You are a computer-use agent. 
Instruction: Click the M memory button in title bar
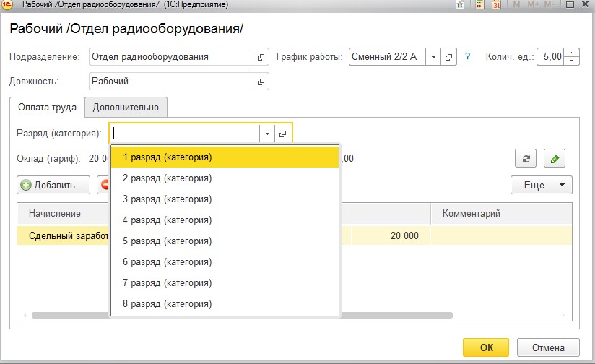coord(516,4)
